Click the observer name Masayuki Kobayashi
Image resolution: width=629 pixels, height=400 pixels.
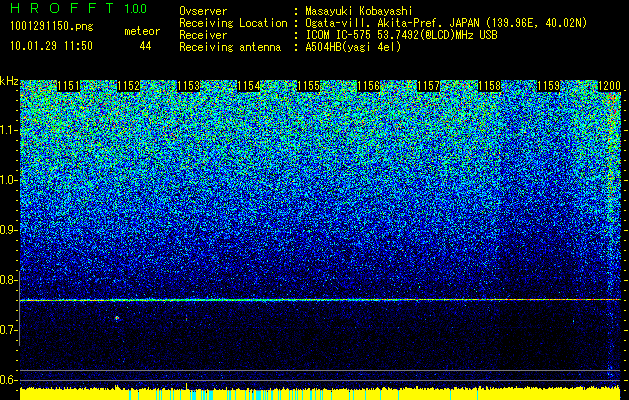[358, 11]
